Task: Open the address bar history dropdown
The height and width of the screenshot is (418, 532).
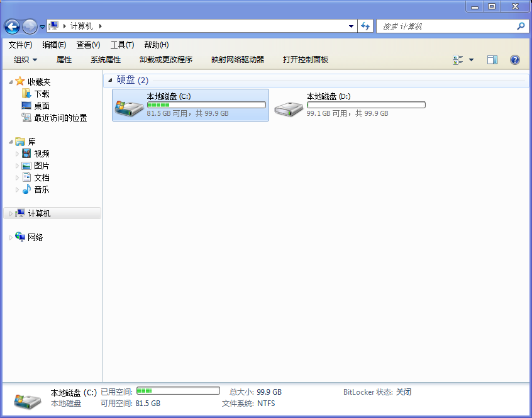Action: coord(352,26)
